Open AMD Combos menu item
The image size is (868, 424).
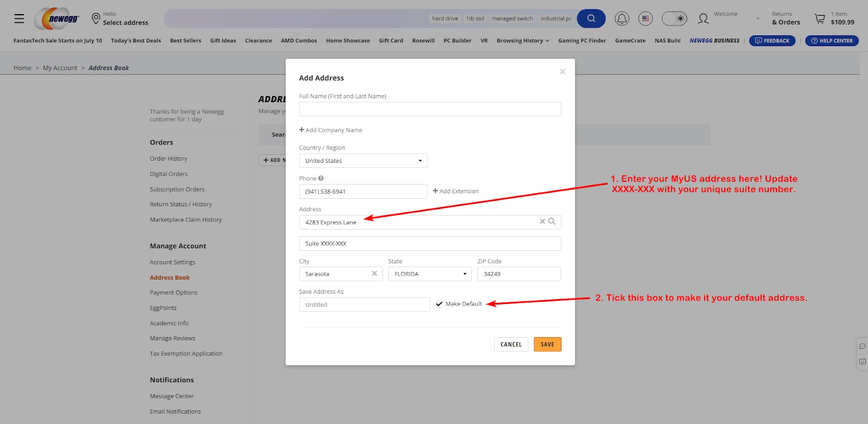(x=299, y=41)
